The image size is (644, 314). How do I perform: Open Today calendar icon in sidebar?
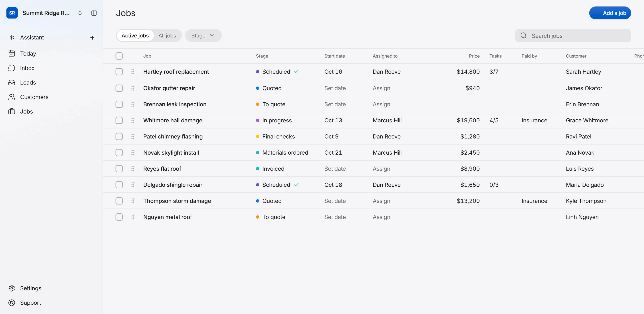pos(11,54)
